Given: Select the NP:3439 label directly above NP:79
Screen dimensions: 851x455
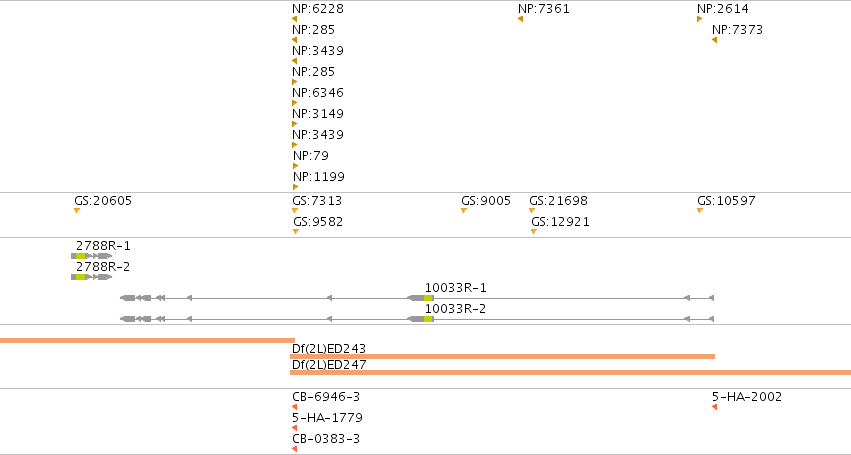Looking at the screenshot, I should [x=318, y=135].
